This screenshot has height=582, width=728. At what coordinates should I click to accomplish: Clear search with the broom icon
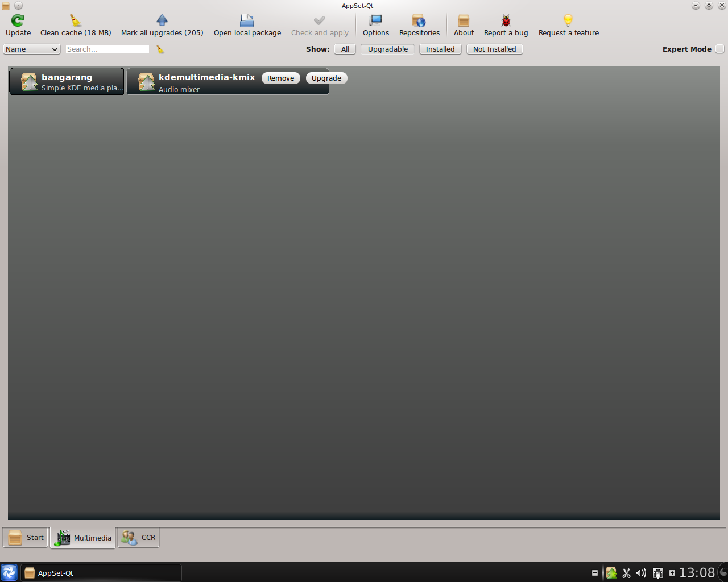pyautogui.click(x=160, y=49)
